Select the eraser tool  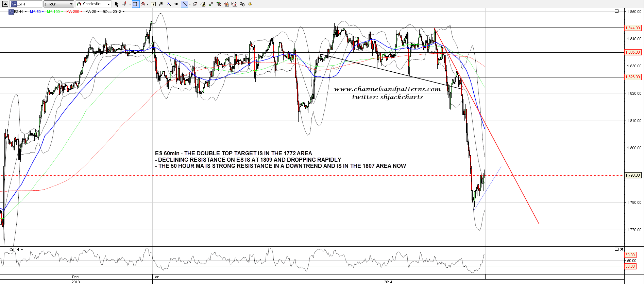pos(195,4)
